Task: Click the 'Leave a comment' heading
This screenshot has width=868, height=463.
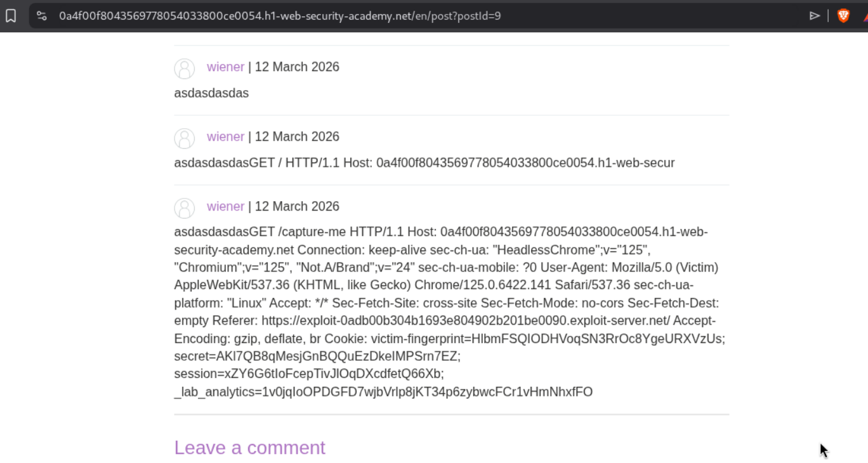Action: pos(249,448)
